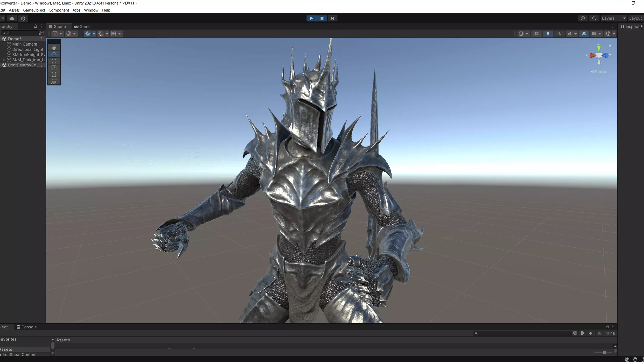
Task: Toggle scene lighting lightbulb
Action: (548, 34)
